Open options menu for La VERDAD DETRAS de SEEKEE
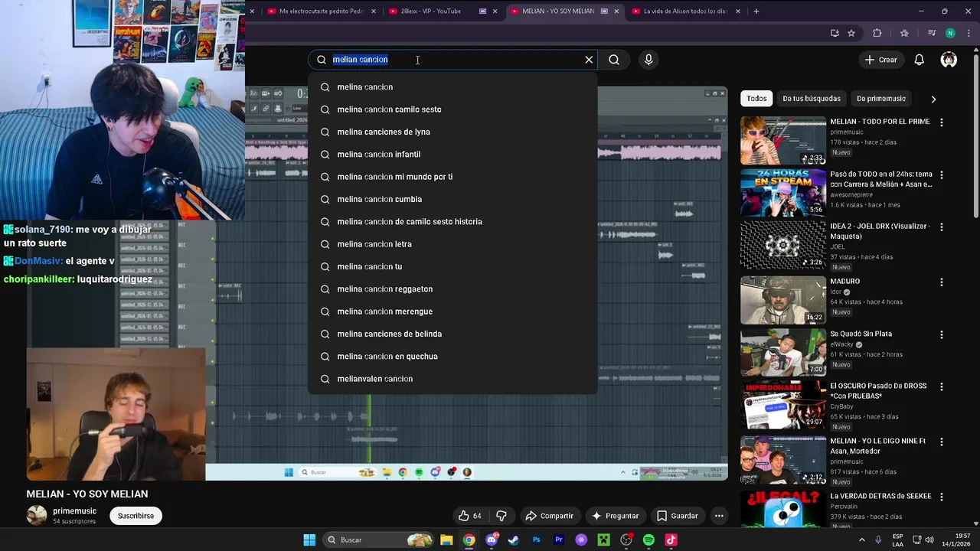Viewport: 980px width, 551px height. pos(941,497)
